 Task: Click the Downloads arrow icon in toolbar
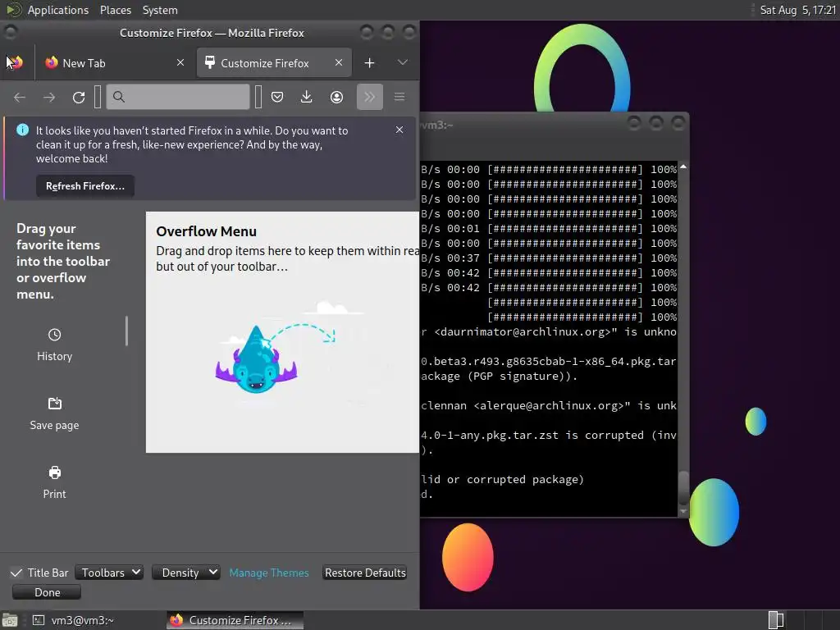click(307, 97)
